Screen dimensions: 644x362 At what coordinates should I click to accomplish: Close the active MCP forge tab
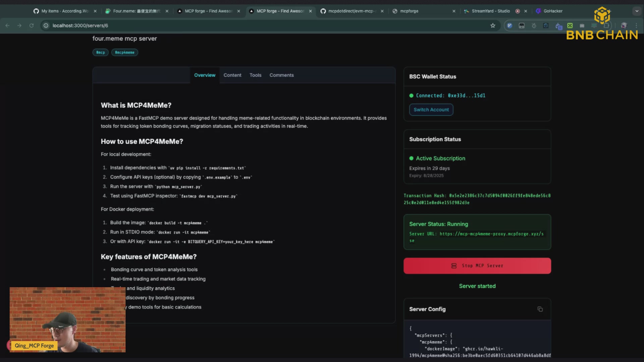310,11
